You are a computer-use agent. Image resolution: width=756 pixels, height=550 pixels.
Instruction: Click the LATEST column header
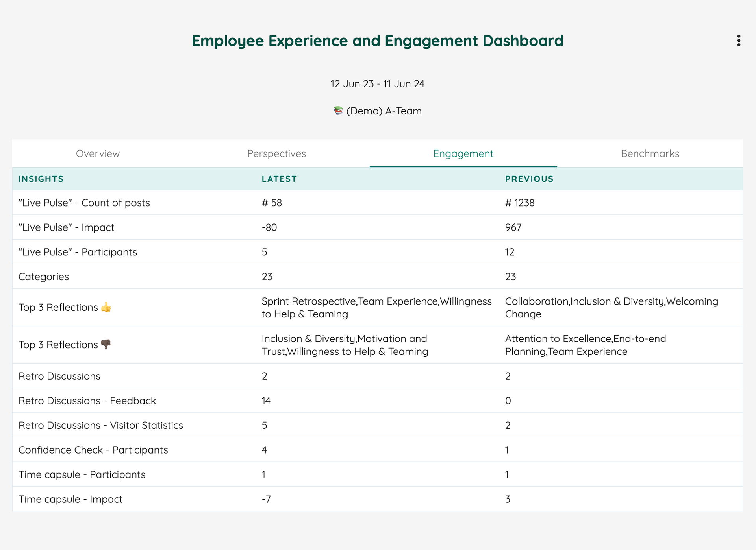(x=279, y=179)
